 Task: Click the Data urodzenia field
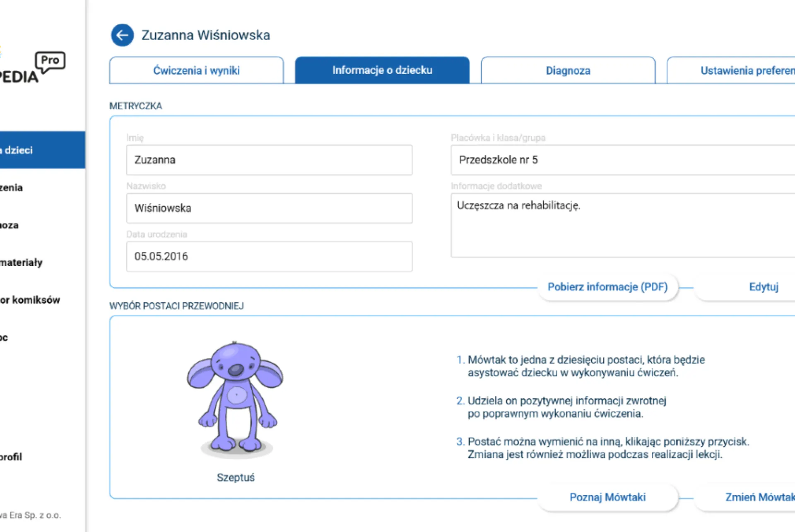pyautogui.click(x=269, y=256)
